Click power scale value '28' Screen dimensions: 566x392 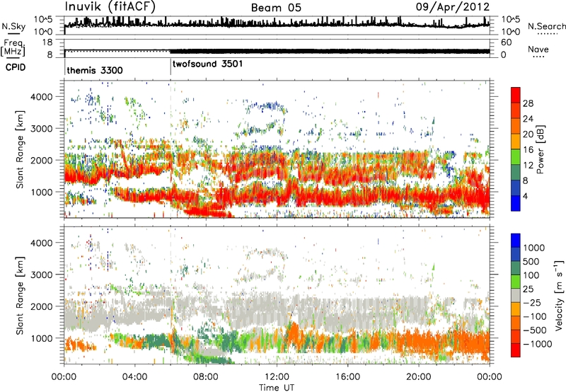528,103
